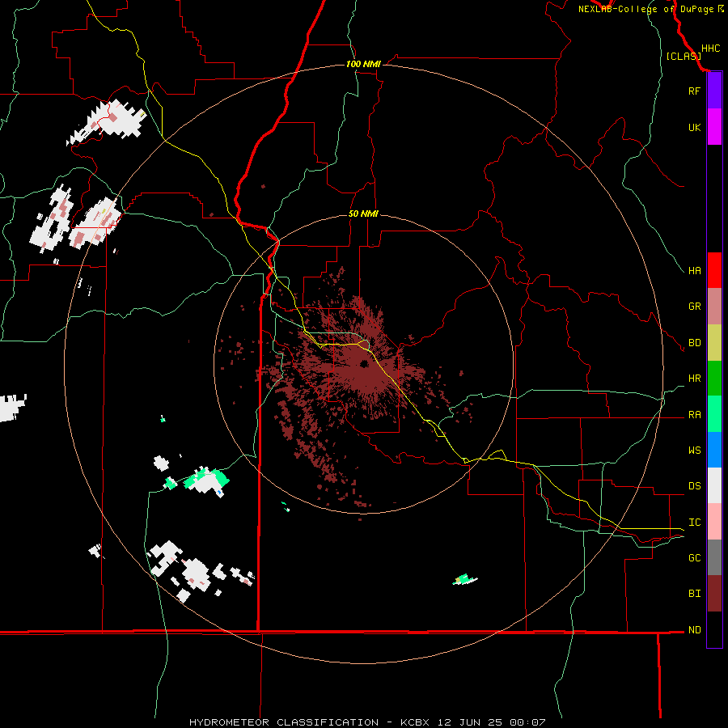
Task: Click the 12 JUN 25 date stamp
Action: (x=472, y=722)
